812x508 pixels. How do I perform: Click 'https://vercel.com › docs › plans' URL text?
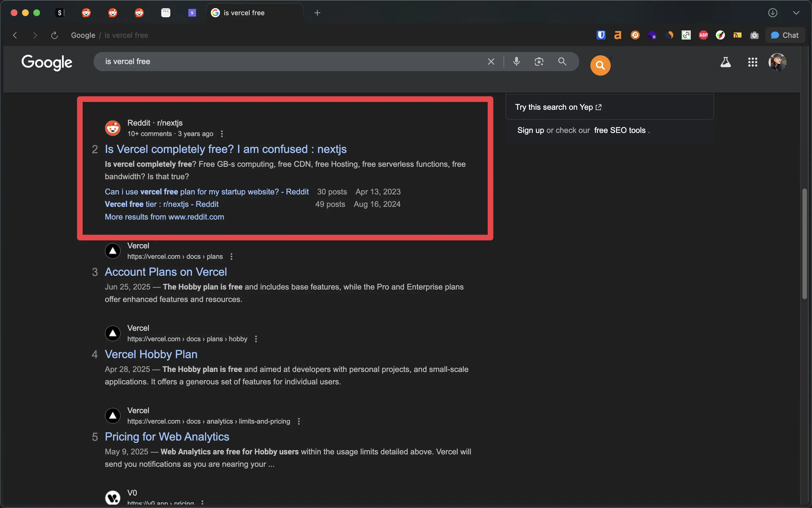pos(175,257)
